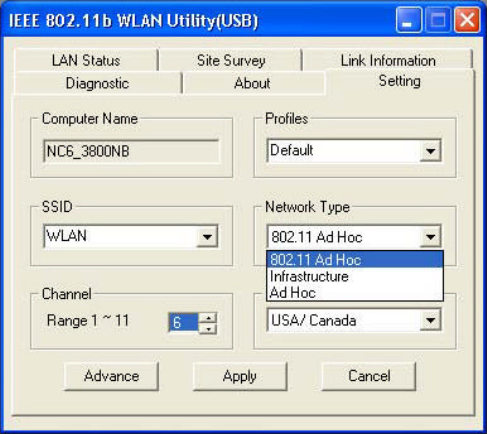Decrease channel with the down spinner arrow
The height and width of the screenshot is (434, 487).
pos(208,329)
